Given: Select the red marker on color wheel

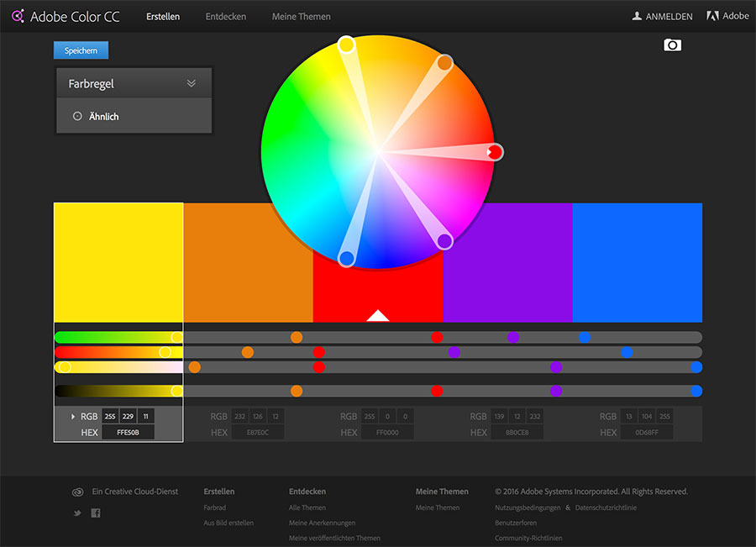Looking at the screenshot, I should pyautogui.click(x=495, y=152).
